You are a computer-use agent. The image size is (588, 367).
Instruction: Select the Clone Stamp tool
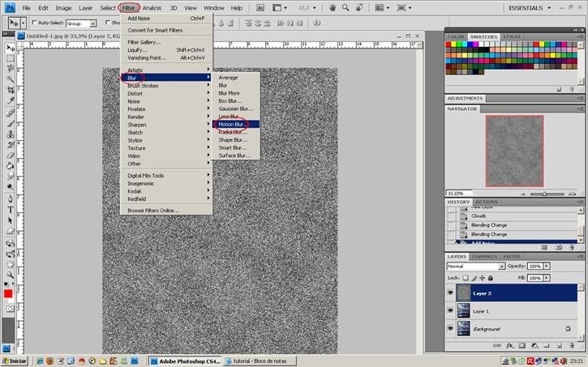(10, 134)
